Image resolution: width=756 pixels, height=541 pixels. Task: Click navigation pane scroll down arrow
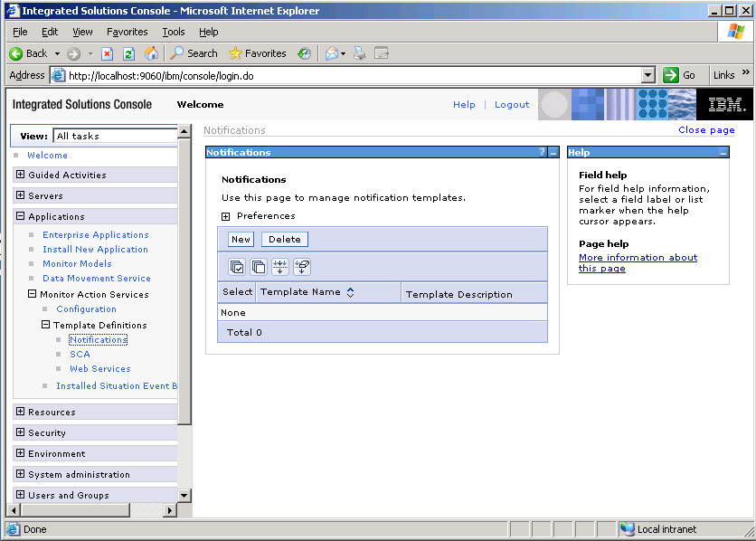184,495
